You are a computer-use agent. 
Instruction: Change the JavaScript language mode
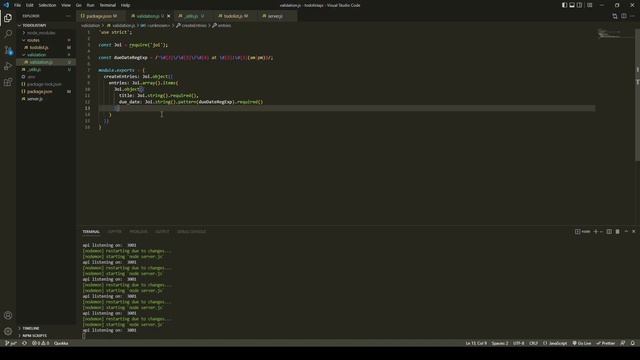tap(556, 343)
